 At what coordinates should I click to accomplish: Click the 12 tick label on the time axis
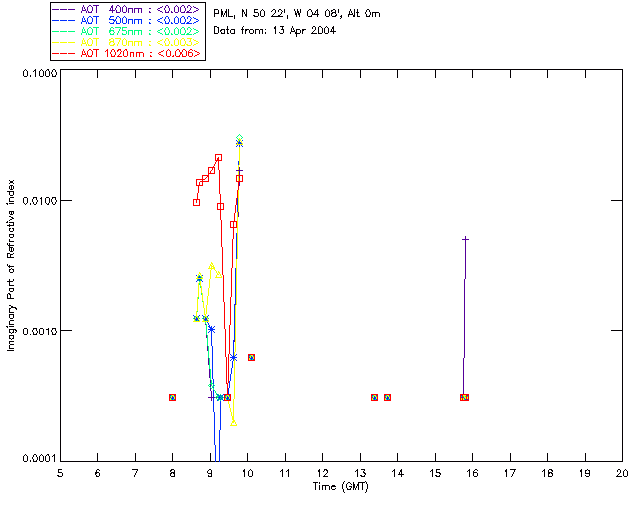pyautogui.click(x=322, y=473)
